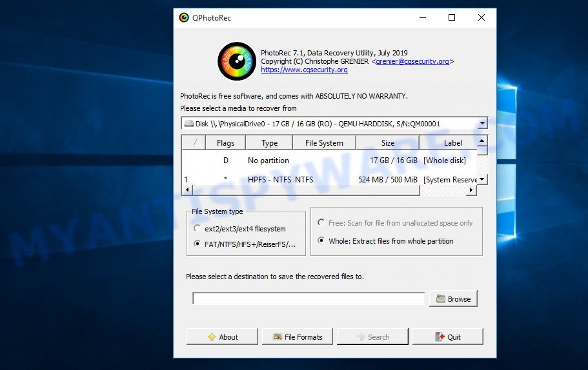Click partition table scroll left arrow
This screenshot has width=588, height=370.
(x=187, y=190)
